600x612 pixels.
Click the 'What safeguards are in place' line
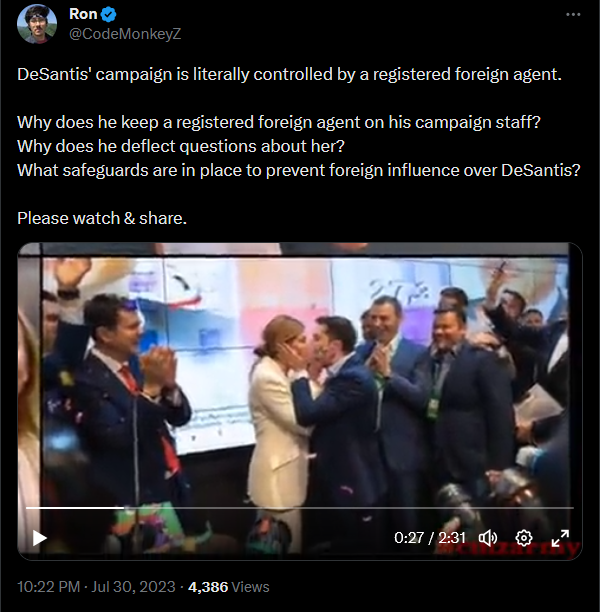(299, 170)
